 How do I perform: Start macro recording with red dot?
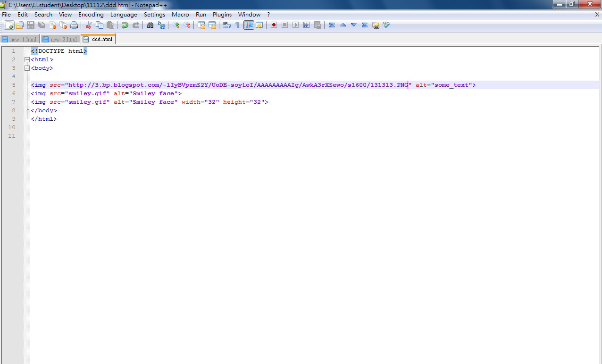coord(274,25)
